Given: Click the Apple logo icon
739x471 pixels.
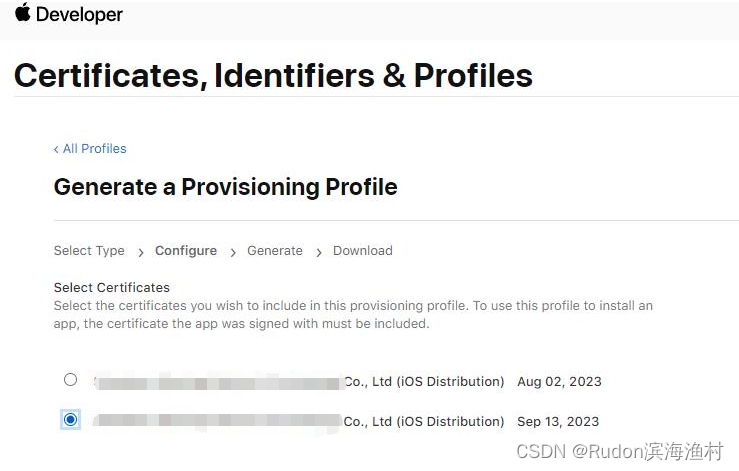Looking at the screenshot, I should 23,13.
